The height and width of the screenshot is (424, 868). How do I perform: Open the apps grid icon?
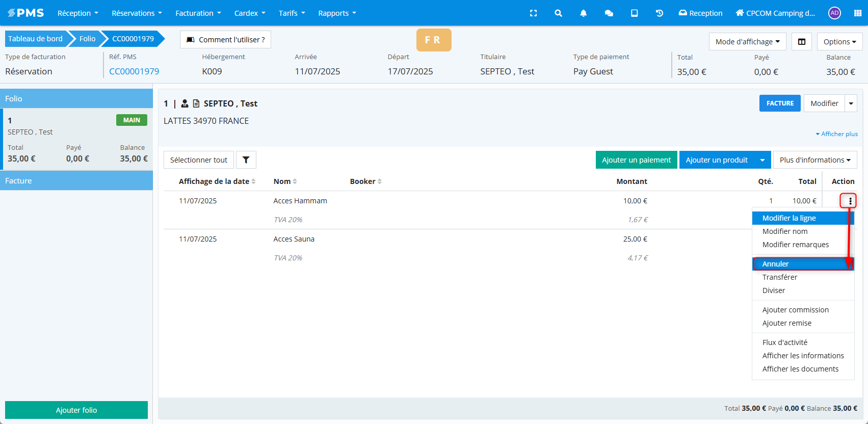[x=857, y=13]
